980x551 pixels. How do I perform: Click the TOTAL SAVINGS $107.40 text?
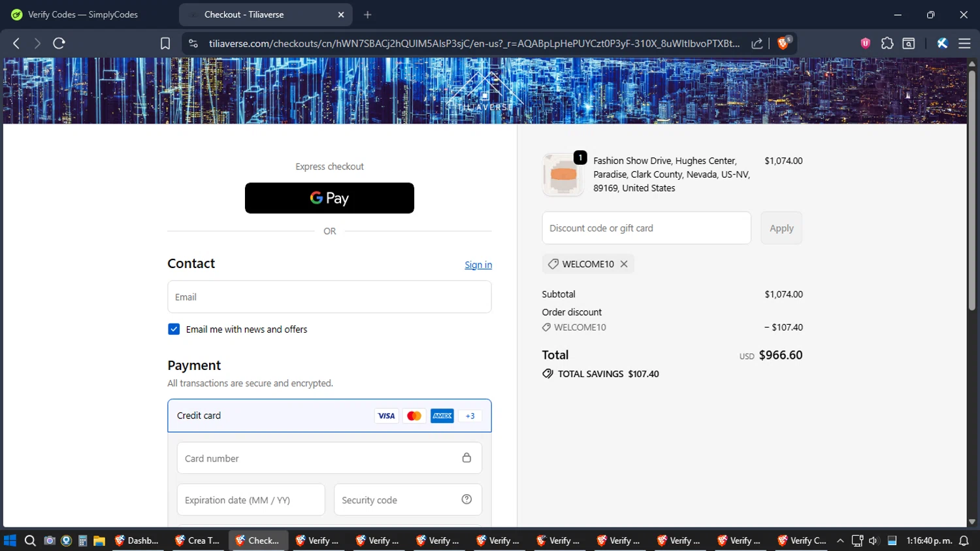click(608, 374)
